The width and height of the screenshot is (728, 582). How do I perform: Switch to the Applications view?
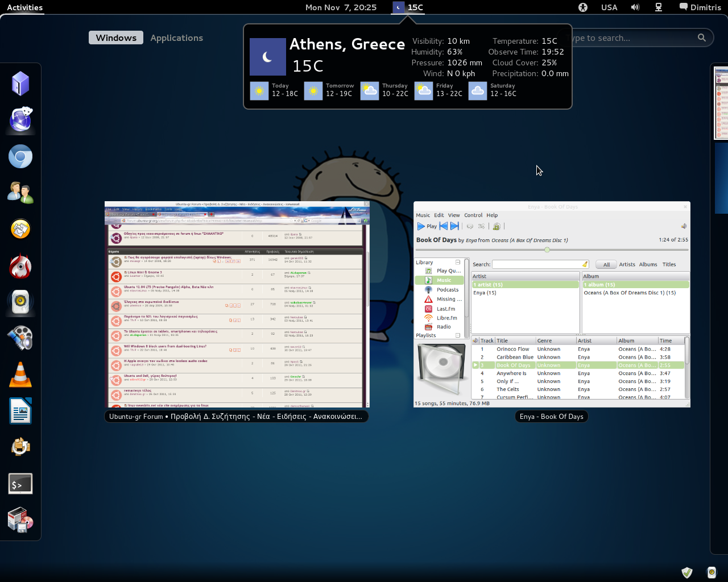tap(176, 38)
